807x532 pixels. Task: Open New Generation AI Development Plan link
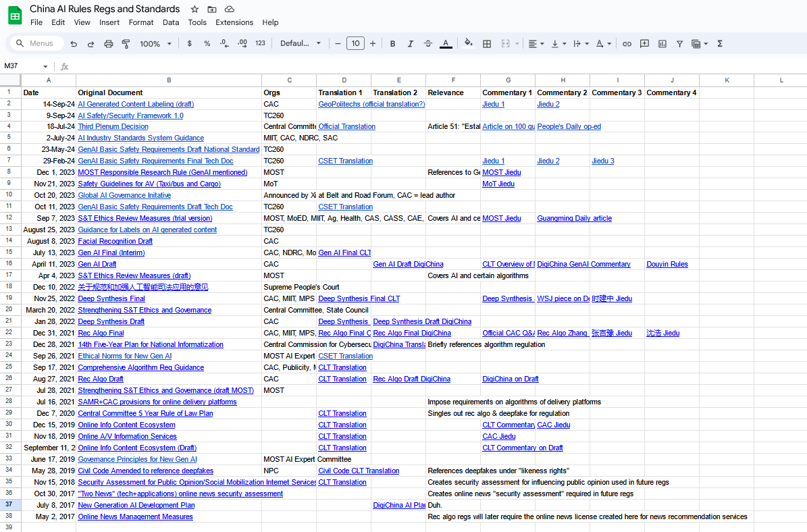136,506
